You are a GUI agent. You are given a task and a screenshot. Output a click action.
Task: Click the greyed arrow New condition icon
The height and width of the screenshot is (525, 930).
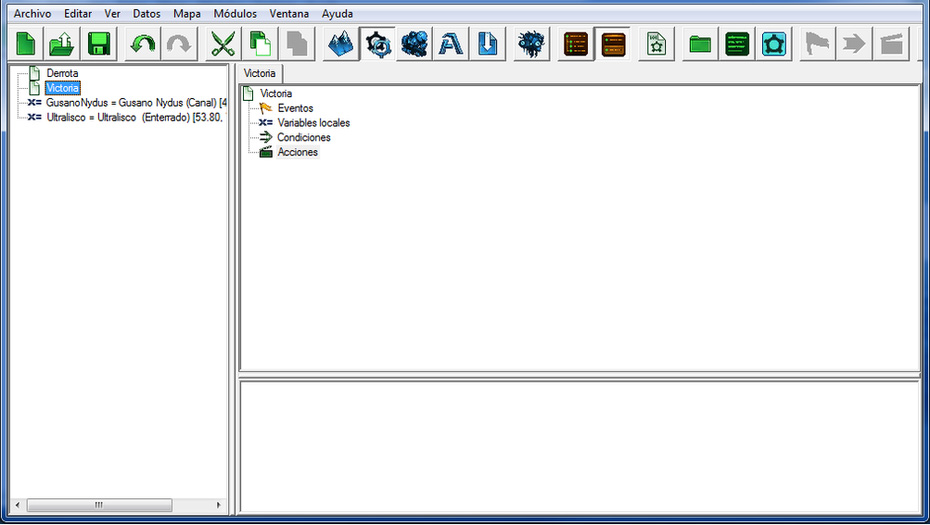click(x=854, y=44)
